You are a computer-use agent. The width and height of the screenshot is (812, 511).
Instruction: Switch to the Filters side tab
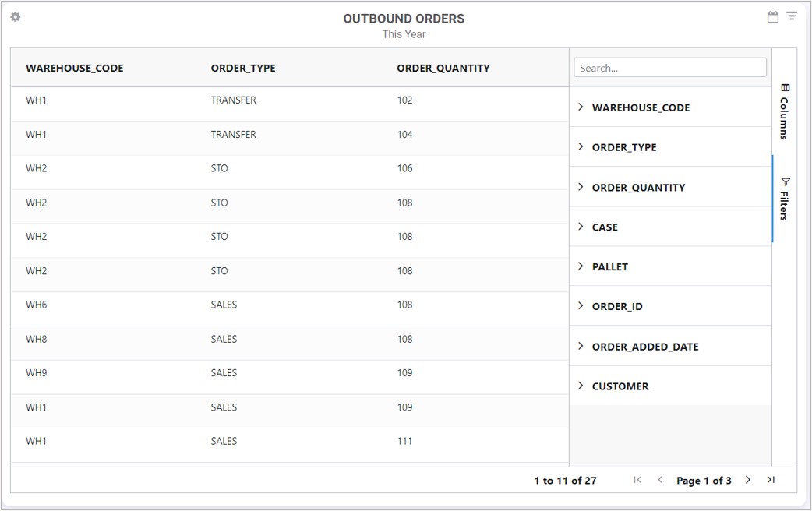(x=785, y=199)
